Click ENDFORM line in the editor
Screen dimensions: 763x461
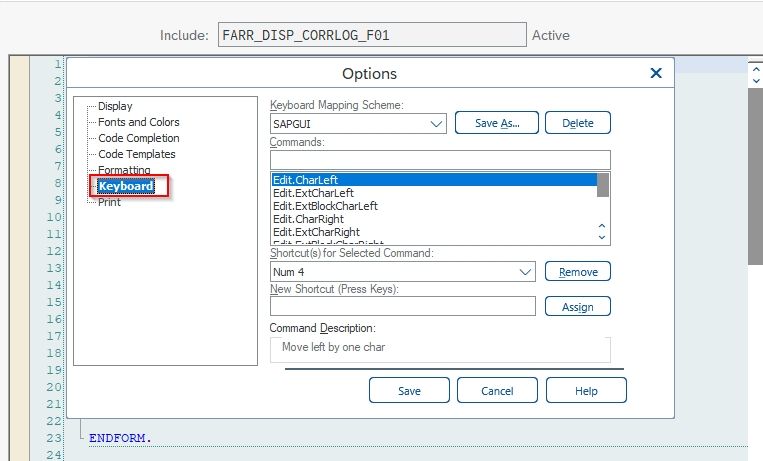[120, 438]
